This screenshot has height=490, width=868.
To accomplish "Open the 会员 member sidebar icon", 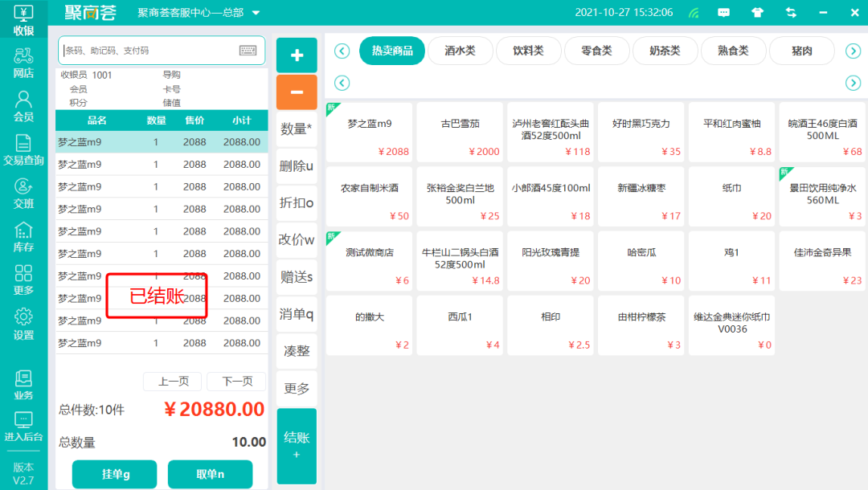I will pyautogui.click(x=23, y=106).
